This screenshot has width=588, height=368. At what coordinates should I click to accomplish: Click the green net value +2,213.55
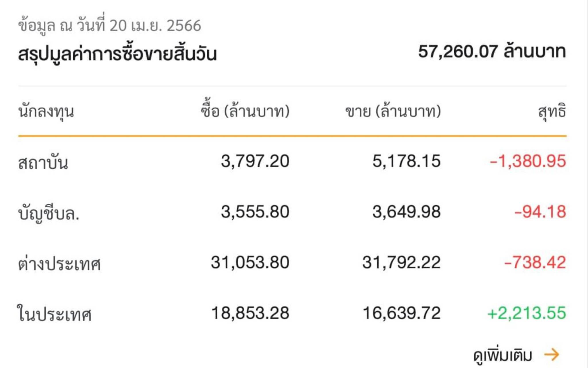(527, 313)
